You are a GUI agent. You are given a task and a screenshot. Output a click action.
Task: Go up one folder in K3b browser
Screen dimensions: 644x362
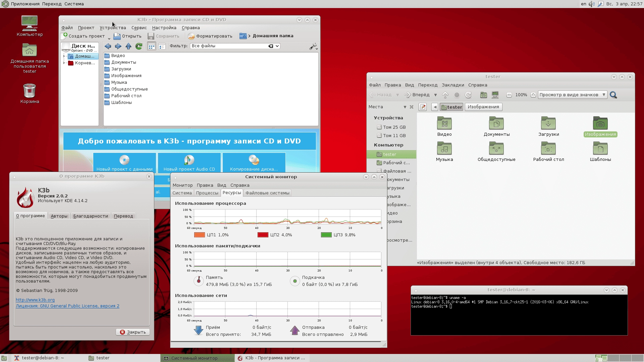(128, 46)
